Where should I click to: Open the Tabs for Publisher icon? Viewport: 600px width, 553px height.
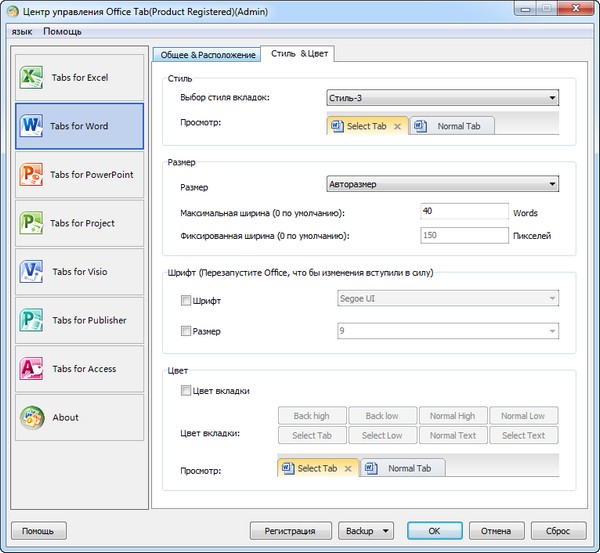point(32,320)
